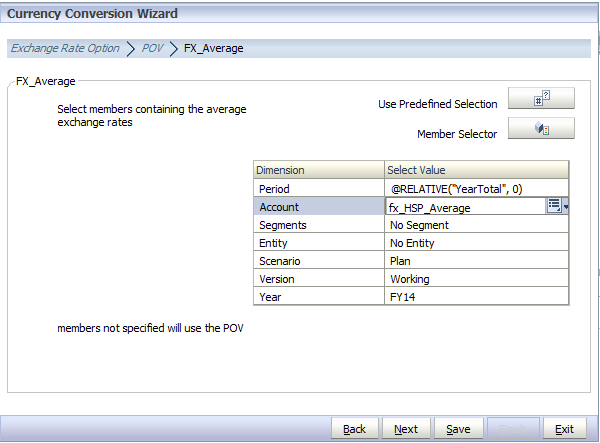This screenshot has width=600, height=443.
Task: Select the FX_Average breadcrumb step
Action: tap(214, 48)
